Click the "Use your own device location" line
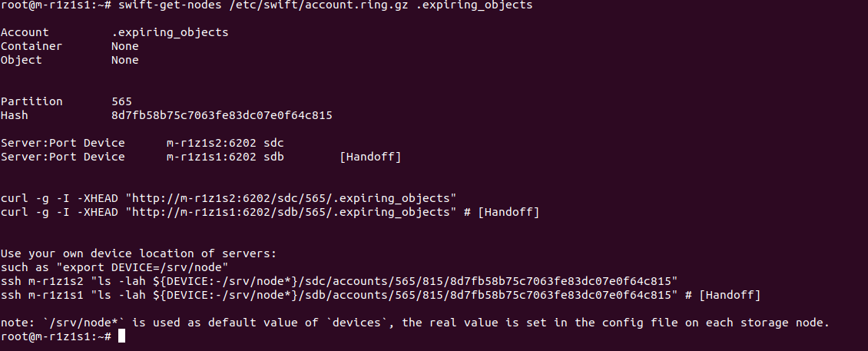Viewport: 868px width, 351px height. [x=137, y=253]
